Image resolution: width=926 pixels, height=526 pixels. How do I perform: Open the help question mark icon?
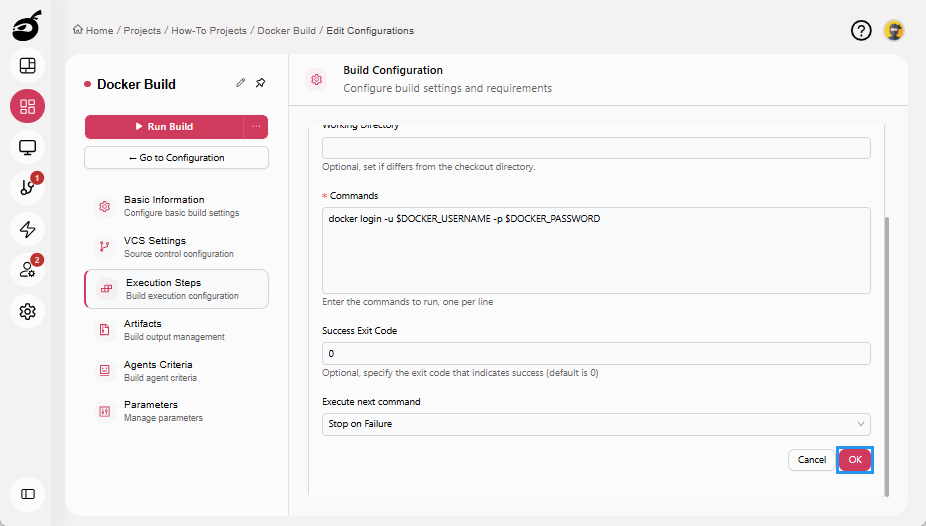click(x=861, y=30)
